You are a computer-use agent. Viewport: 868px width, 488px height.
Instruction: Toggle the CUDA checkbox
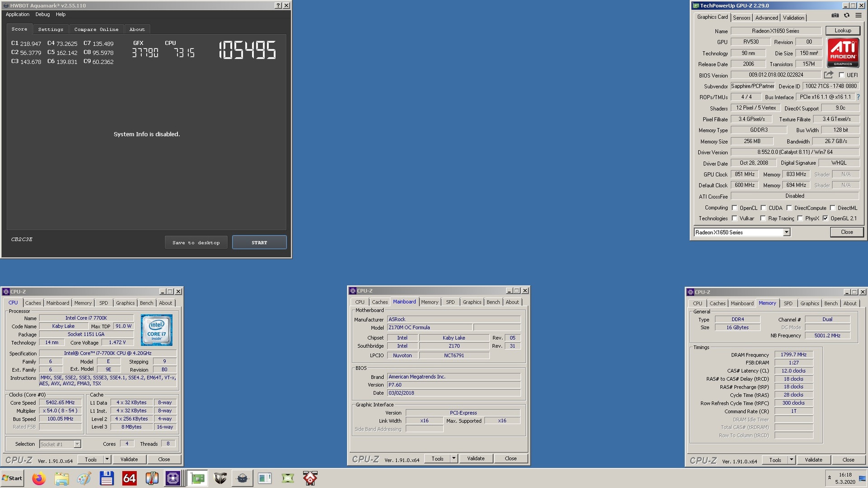(764, 208)
